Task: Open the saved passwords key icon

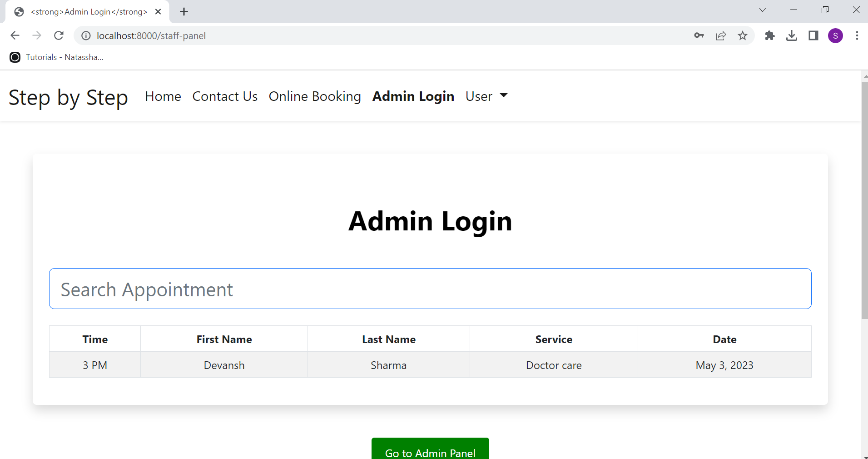Action: coord(699,35)
